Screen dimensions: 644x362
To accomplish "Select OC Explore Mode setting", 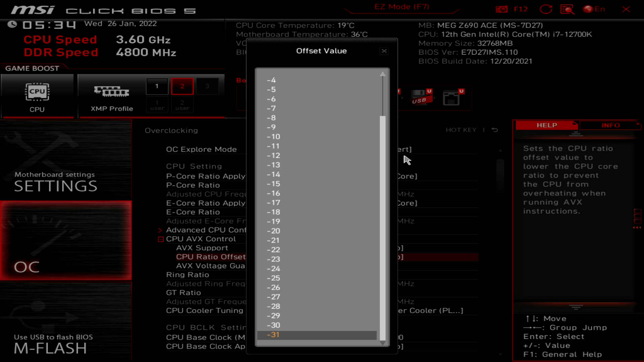I will (201, 149).
